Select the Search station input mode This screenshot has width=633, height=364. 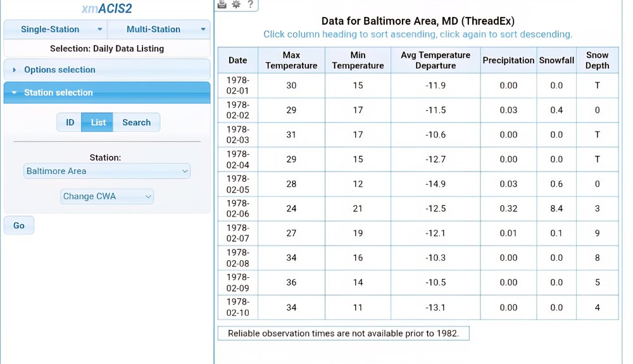[x=136, y=122]
